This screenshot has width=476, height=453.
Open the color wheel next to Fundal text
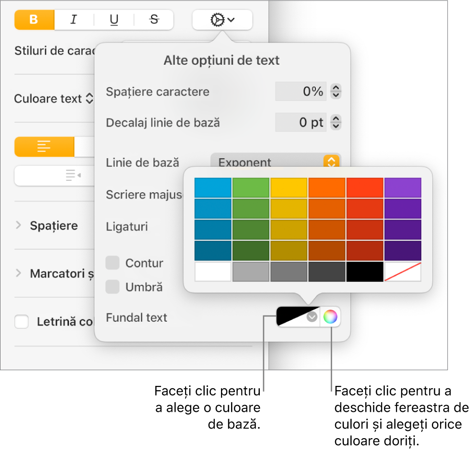point(330,317)
